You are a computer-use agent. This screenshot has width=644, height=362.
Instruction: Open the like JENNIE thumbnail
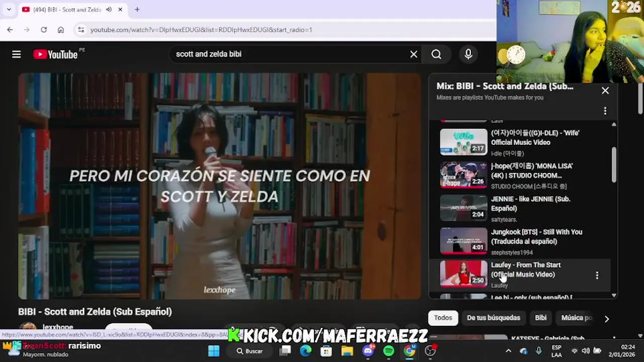point(463,208)
